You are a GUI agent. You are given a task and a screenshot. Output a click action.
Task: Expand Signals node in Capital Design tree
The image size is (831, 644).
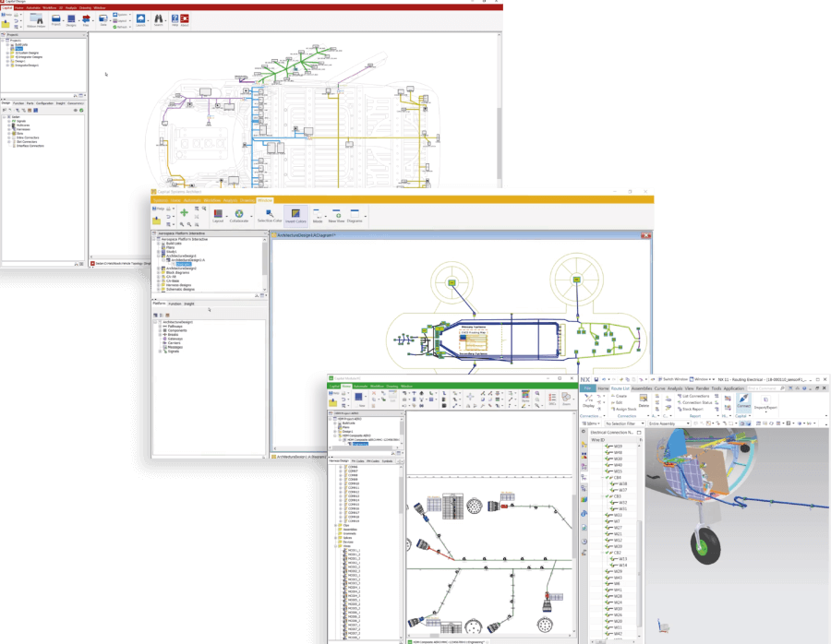point(9,121)
